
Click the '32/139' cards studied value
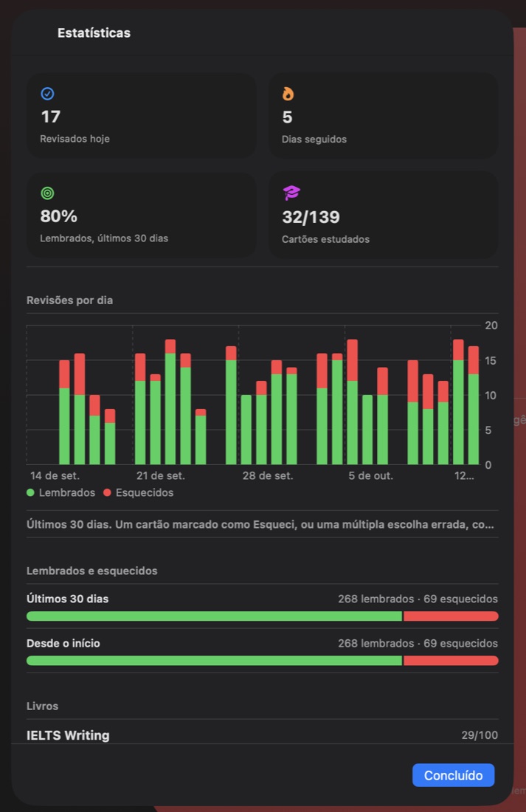[311, 217]
